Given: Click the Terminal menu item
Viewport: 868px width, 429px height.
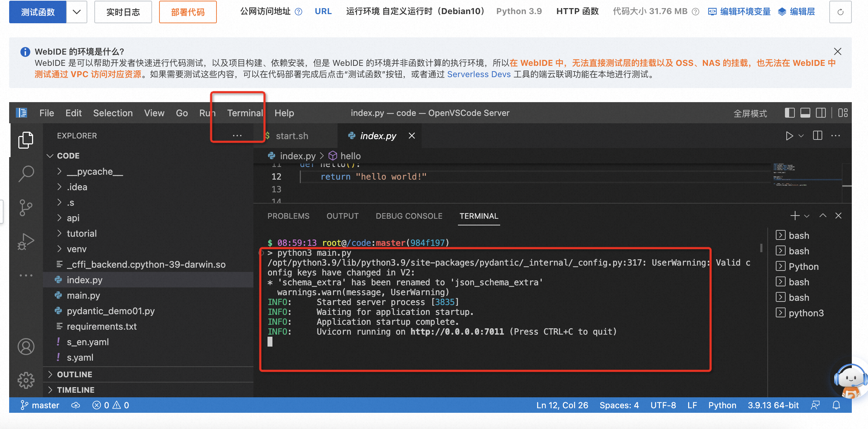Looking at the screenshot, I should pos(245,114).
